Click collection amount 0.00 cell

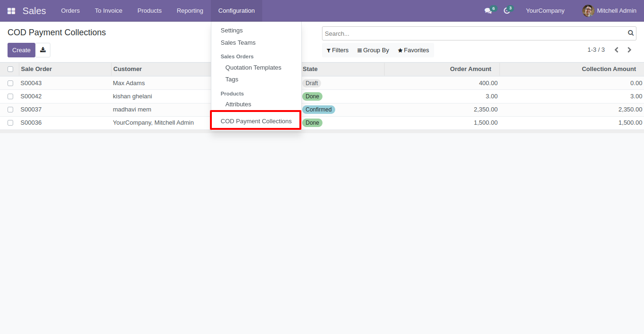click(636, 83)
